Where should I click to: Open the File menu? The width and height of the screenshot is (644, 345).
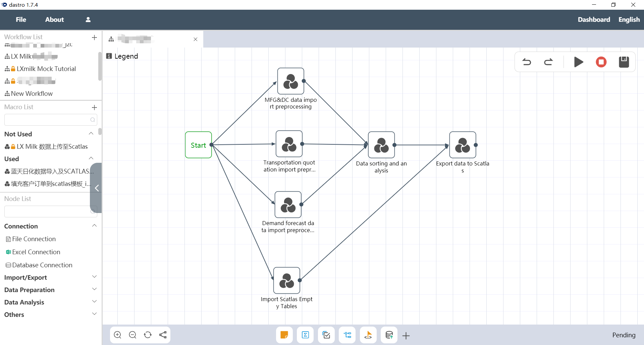coord(21,20)
